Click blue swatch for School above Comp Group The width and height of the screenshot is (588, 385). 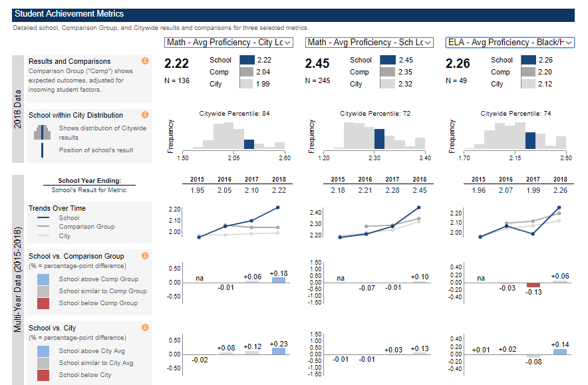43,279
